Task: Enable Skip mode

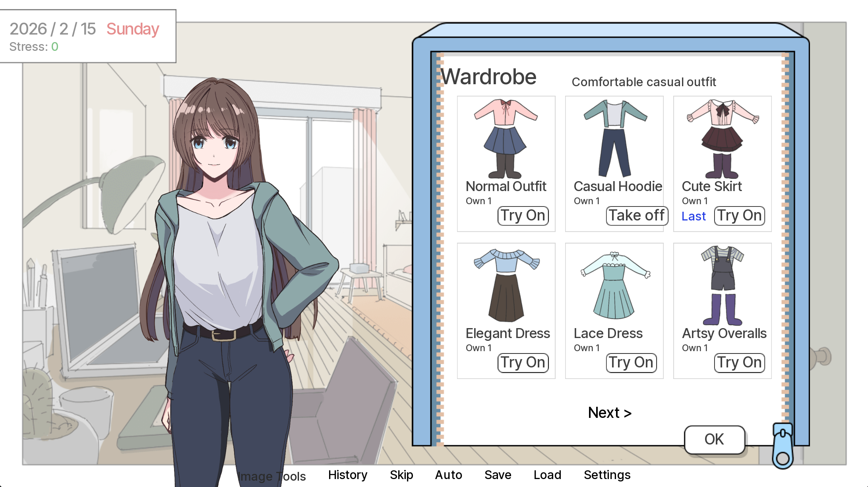Action: point(401,475)
